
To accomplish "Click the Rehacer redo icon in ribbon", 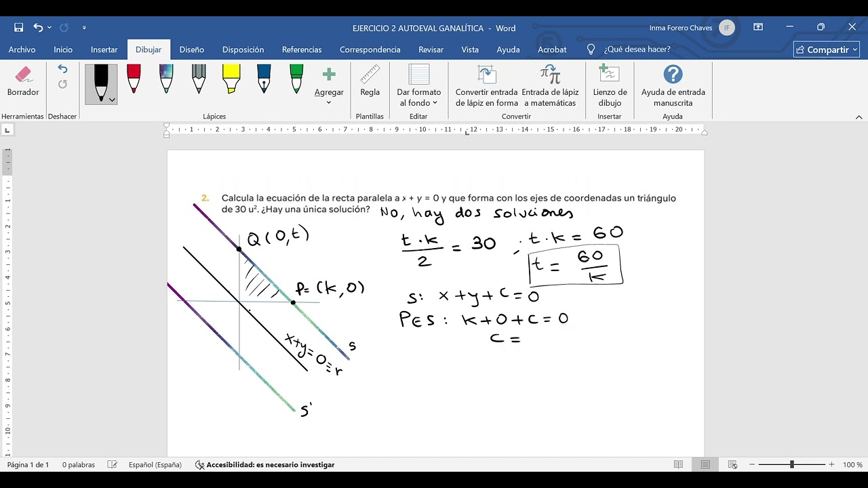I will coord(62,85).
